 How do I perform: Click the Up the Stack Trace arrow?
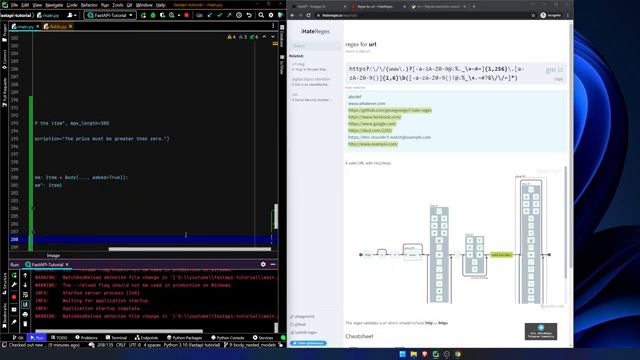point(25,276)
